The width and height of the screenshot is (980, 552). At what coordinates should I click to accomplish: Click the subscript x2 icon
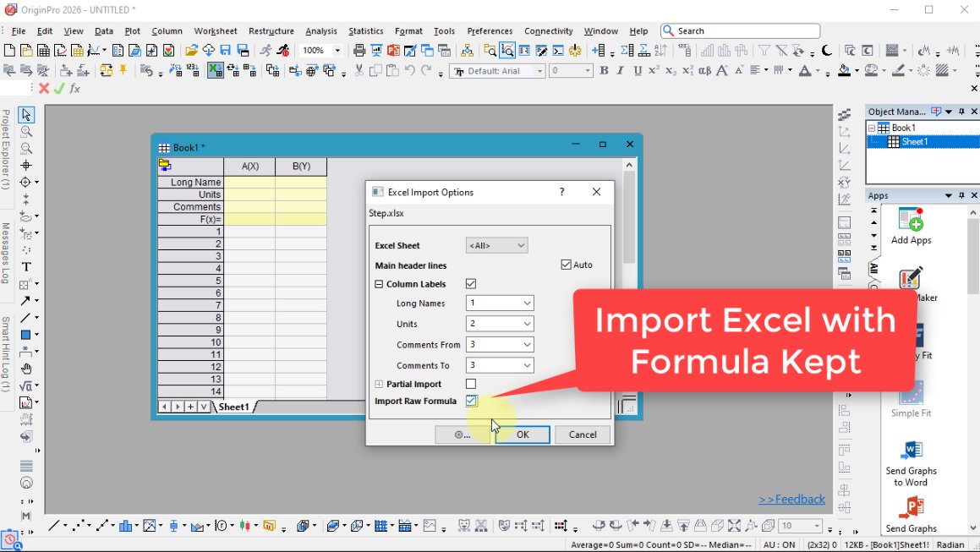pos(671,71)
